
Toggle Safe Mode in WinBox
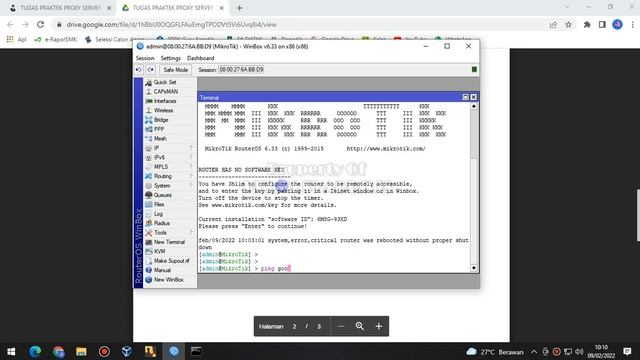176,70
